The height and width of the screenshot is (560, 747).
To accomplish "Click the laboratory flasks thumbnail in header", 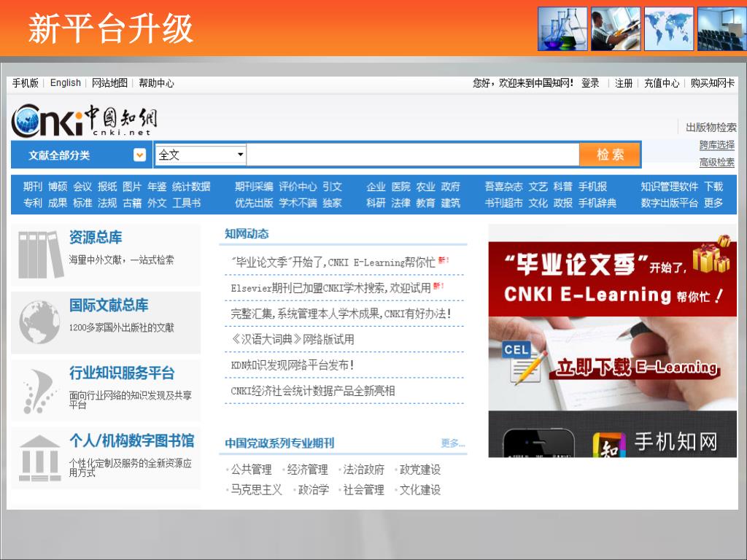I will 562,28.
